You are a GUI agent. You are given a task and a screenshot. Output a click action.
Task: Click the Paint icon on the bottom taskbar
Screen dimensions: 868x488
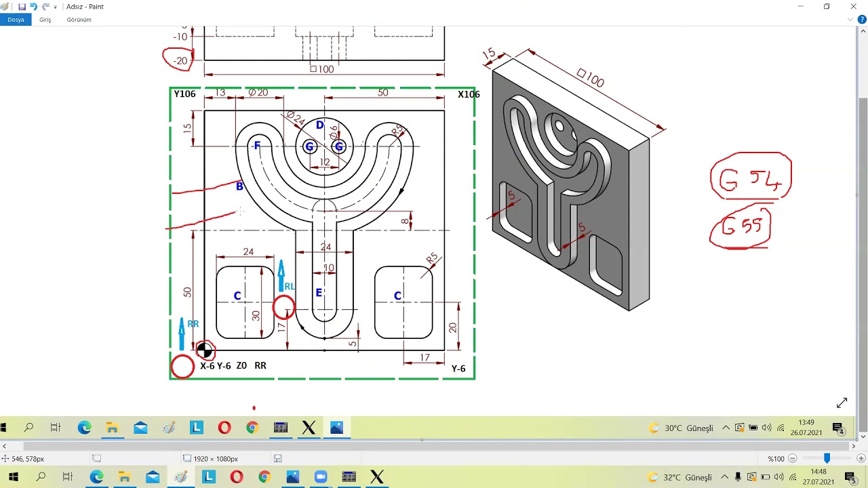coord(180,477)
